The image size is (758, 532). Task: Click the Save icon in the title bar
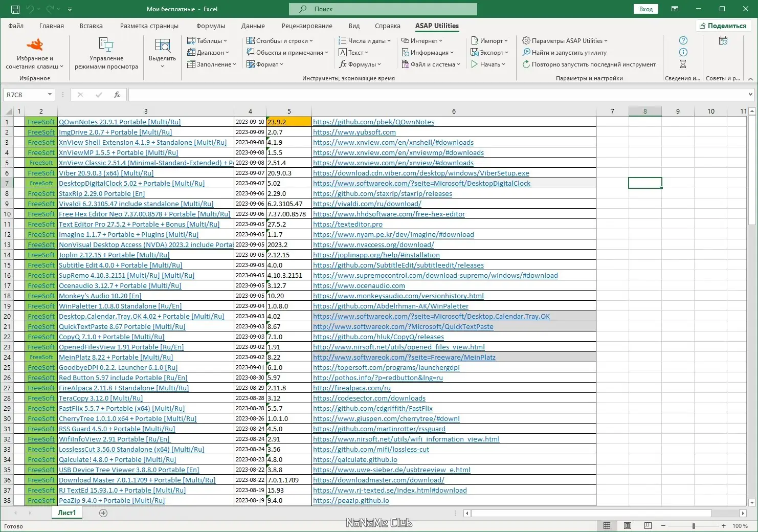[x=15, y=9]
